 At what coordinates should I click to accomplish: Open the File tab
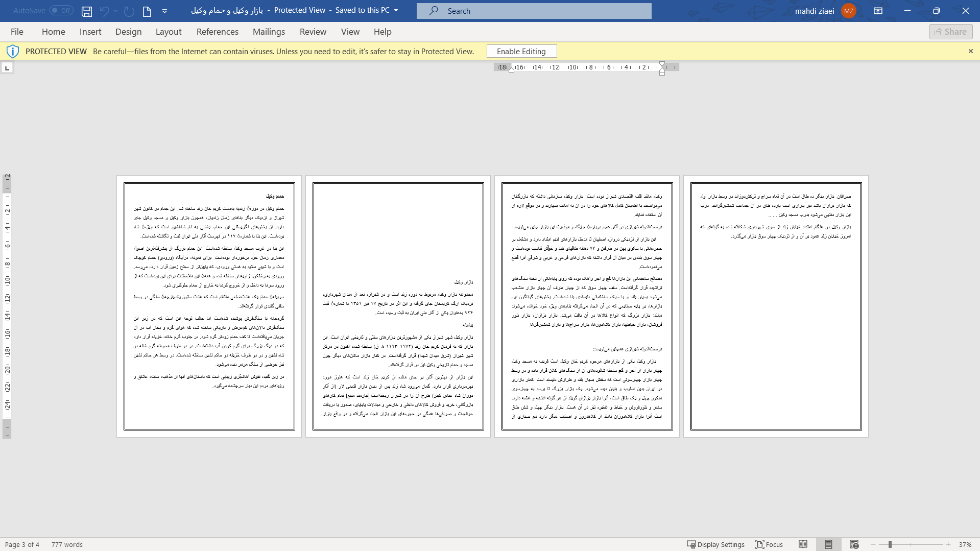[x=17, y=32]
